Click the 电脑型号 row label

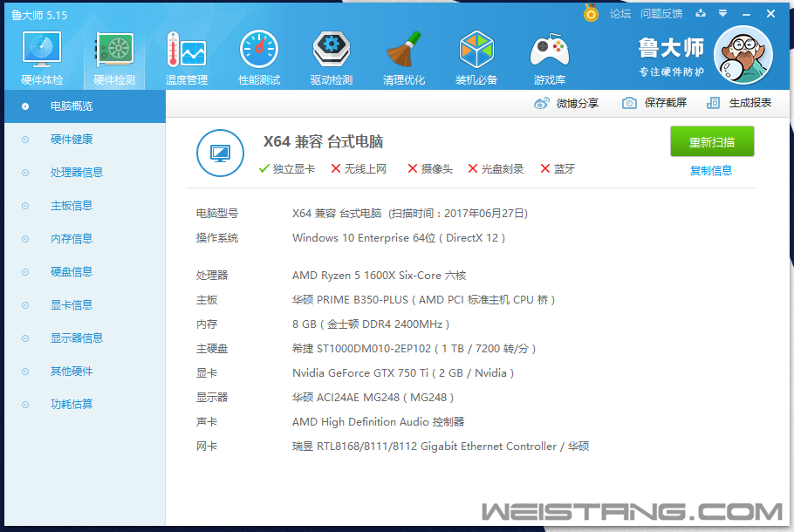(x=217, y=214)
